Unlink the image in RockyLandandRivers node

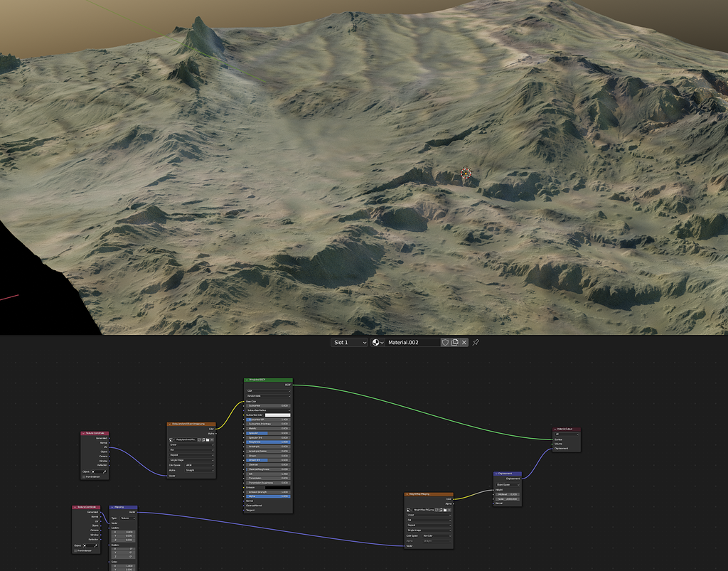tap(212, 439)
